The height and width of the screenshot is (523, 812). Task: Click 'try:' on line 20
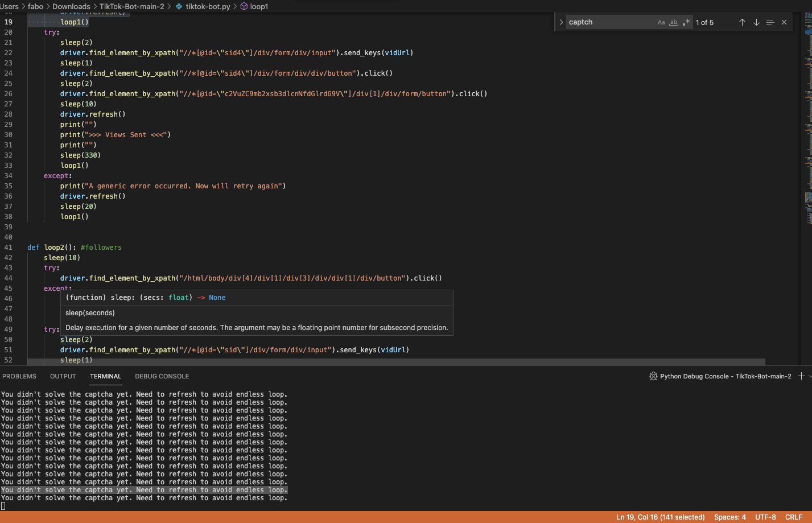(52, 32)
